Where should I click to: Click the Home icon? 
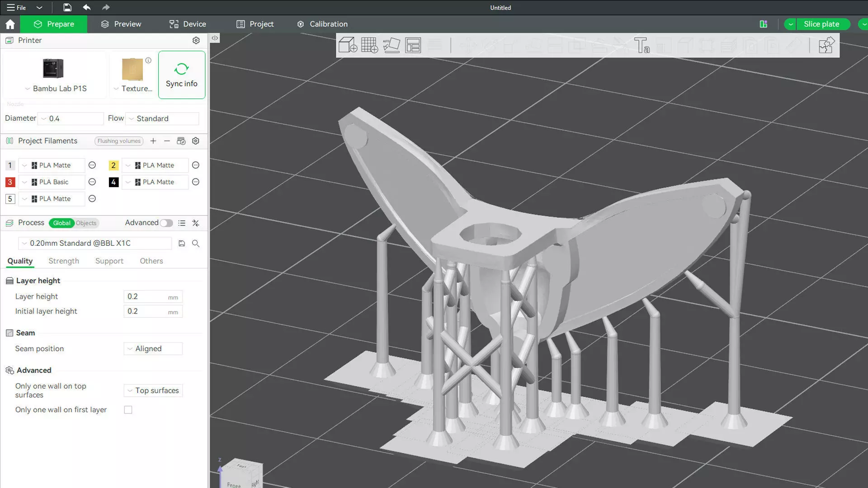[x=10, y=24]
